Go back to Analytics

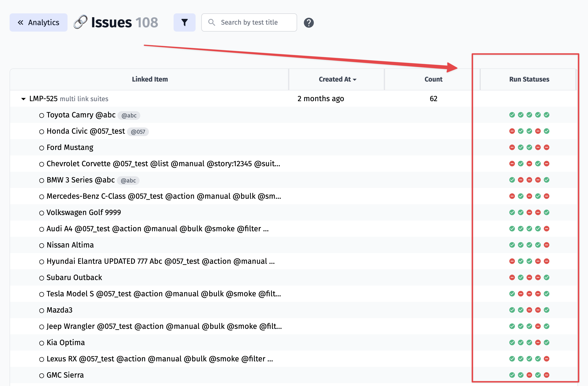(39, 22)
